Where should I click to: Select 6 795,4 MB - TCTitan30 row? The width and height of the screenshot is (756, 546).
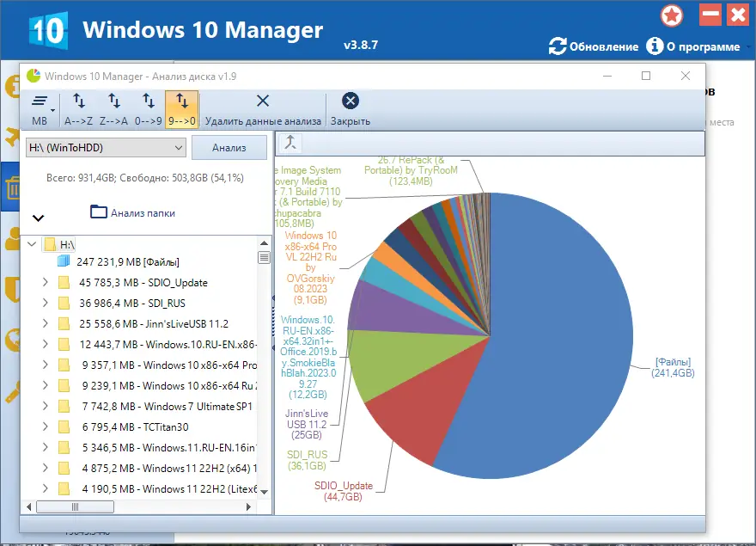coord(135,427)
